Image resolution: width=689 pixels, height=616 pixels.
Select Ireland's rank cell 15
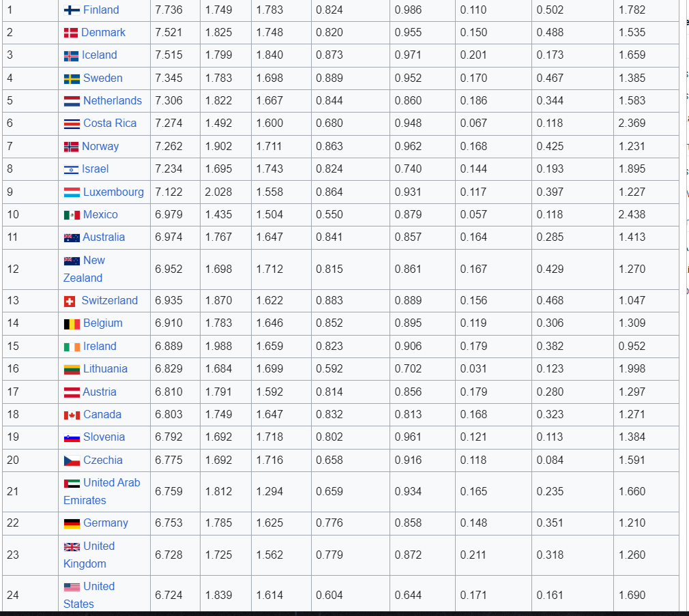(x=30, y=347)
